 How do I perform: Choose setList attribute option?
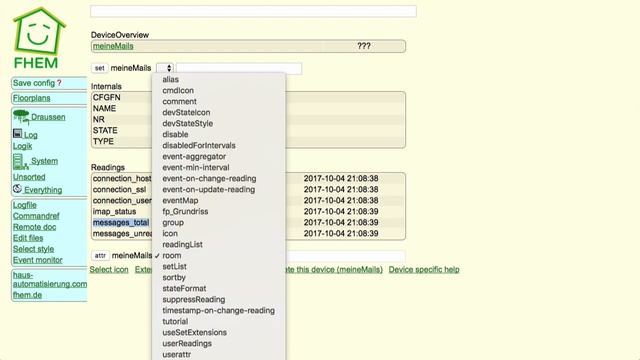(x=174, y=267)
